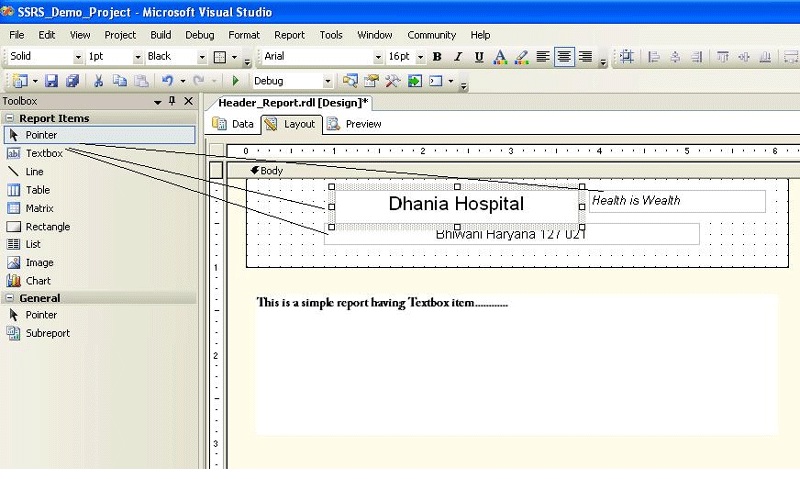Select the Health is Wealth textbox
800x479 pixels.
677,201
